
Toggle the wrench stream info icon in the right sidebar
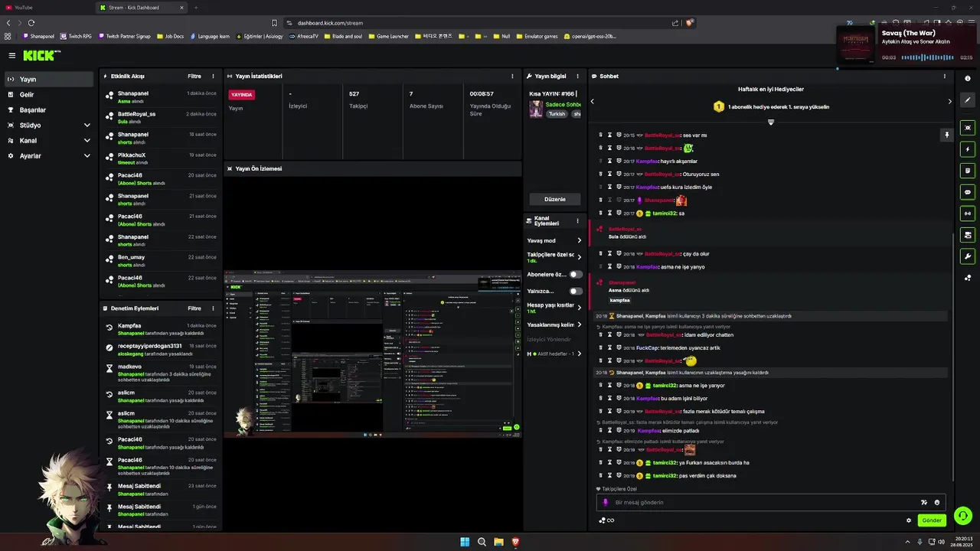click(x=968, y=256)
